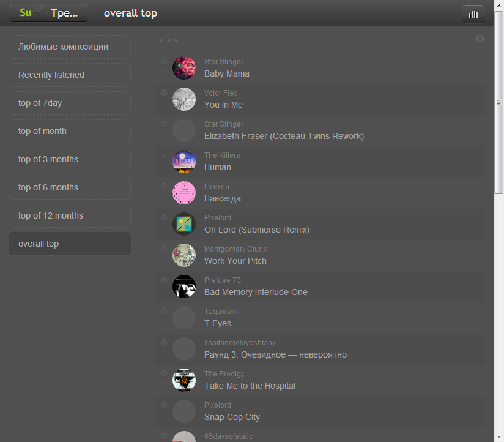Play Elizabeth Fraser (Cocteau Twins Rework)
The image size is (504, 442).
tap(284, 136)
